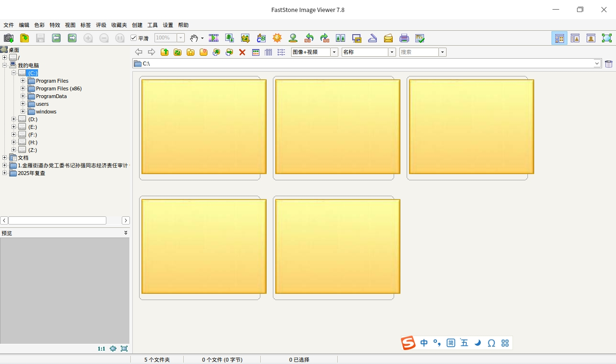The width and height of the screenshot is (616, 364).
Task: Open the resize image tool
Action: [x=230, y=38]
